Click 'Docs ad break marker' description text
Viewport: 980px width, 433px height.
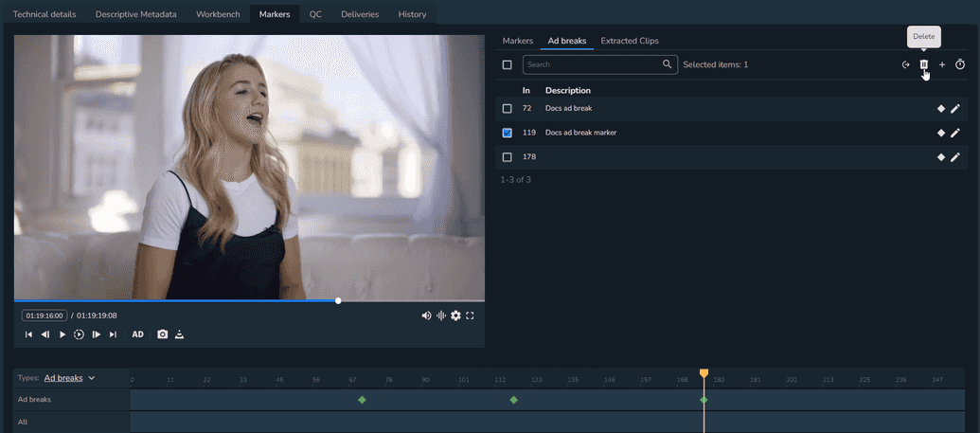(x=580, y=133)
